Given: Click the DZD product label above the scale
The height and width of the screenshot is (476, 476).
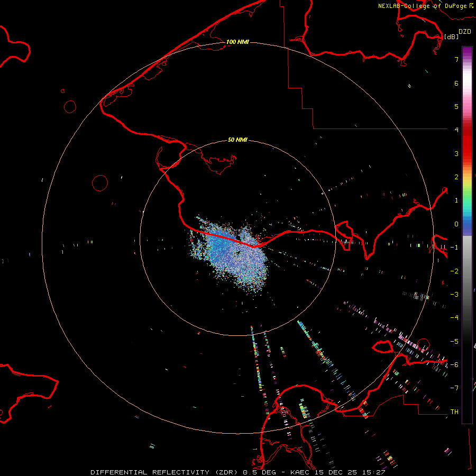Looking at the screenshot, I should click(465, 32).
